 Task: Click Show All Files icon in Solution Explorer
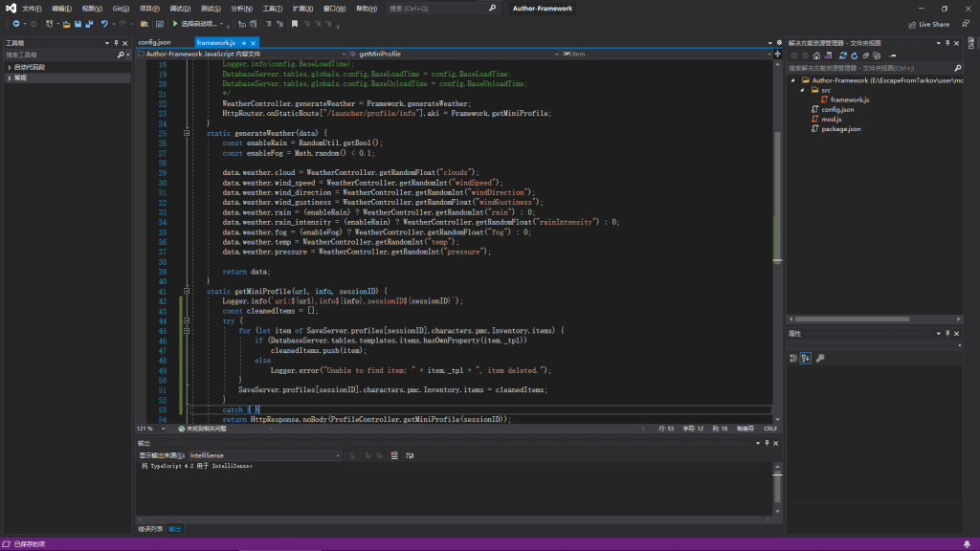[877, 55]
